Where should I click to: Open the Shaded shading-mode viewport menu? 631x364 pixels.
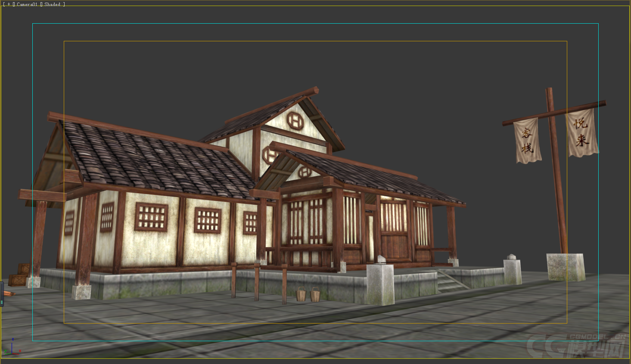pyautogui.click(x=52, y=3)
